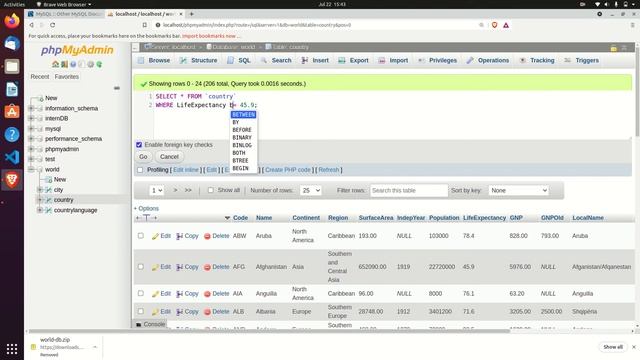Image resolution: width=640 pixels, height=360 pixels.
Task: Open the Number of rows dropdown
Action: tap(311, 191)
